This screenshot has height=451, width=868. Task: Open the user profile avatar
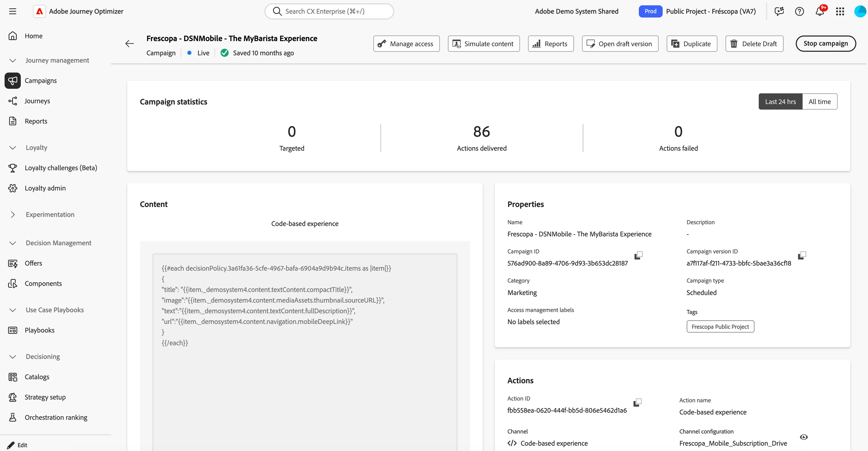click(x=861, y=11)
